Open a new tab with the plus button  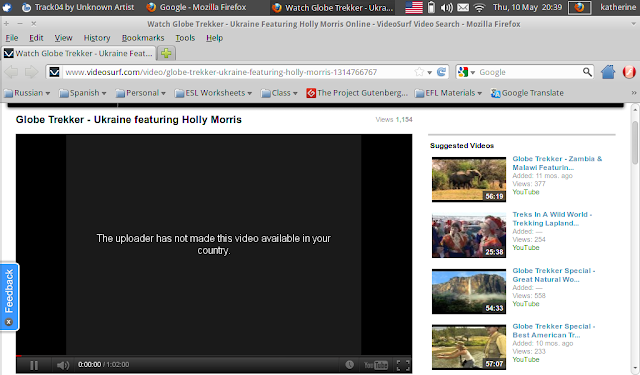pos(166,53)
